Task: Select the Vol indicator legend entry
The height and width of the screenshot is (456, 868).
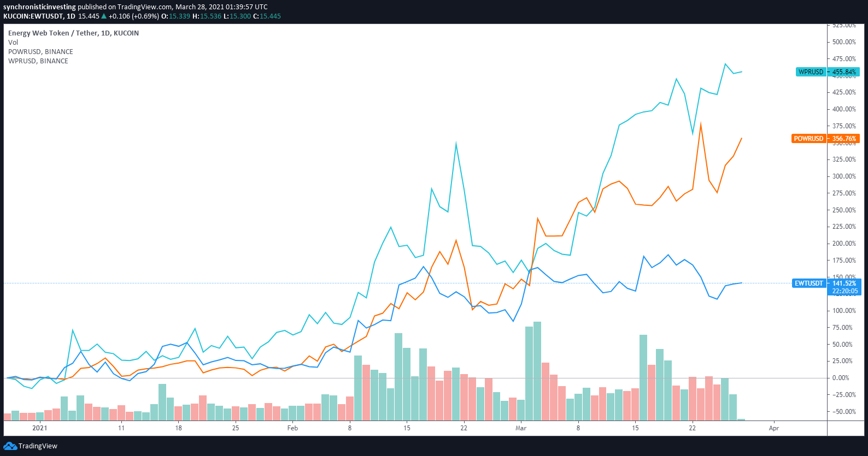Action: [x=13, y=43]
